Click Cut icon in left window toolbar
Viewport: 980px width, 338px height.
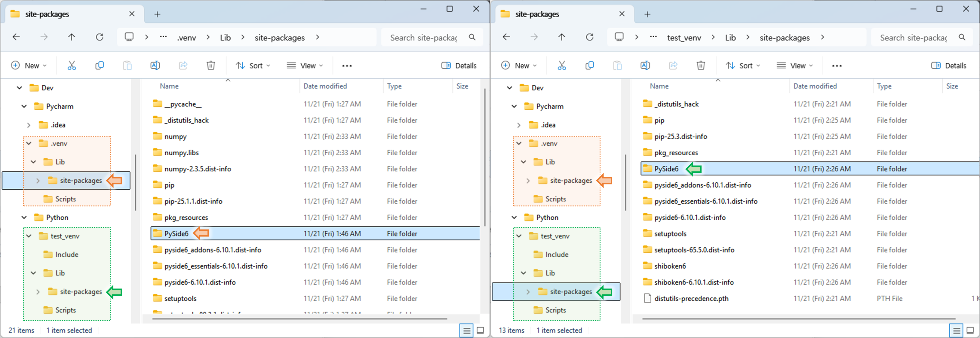pos(72,65)
